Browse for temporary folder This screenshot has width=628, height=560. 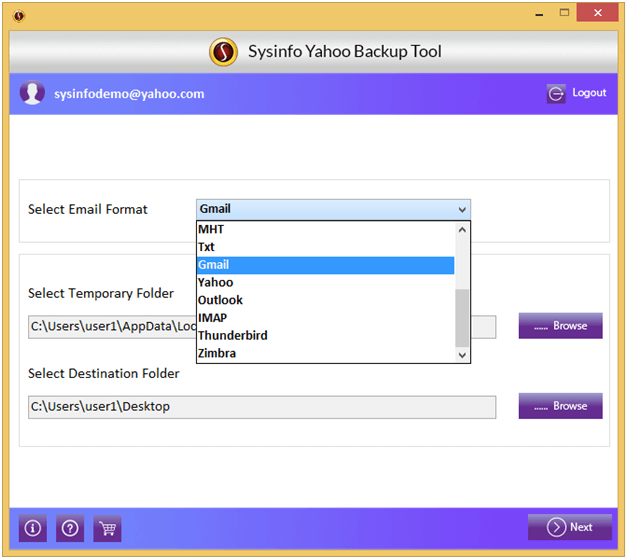[561, 326]
